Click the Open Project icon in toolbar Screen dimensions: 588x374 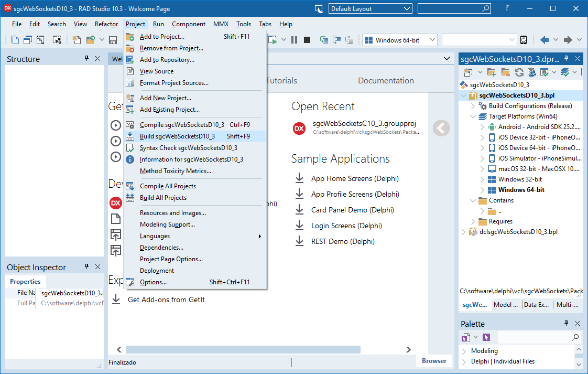pyautogui.click(x=90, y=40)
